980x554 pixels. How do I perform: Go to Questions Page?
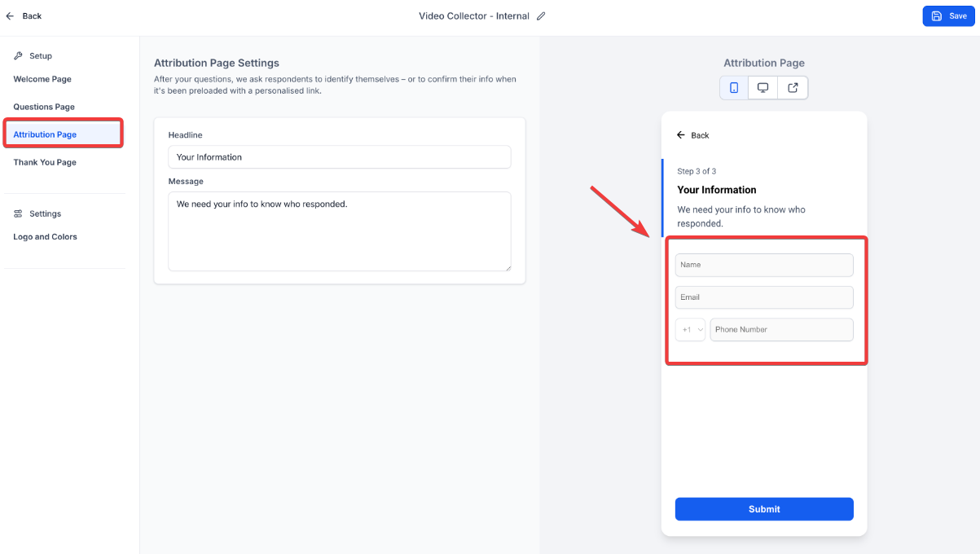pyautogui.click(x=44, y=107)
